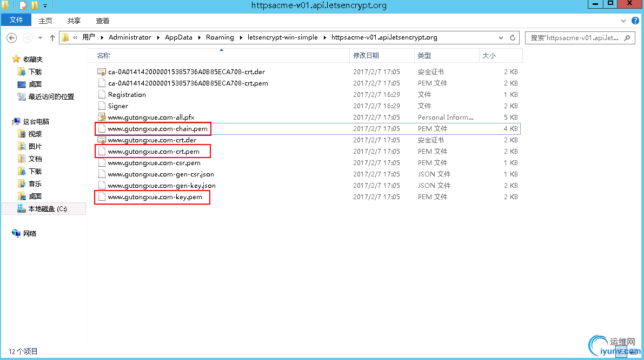The width and height of the screenshot is (644, 360).
Task: Select www.gutongxue.com-gen-csr.json file name
Action: 161,174
